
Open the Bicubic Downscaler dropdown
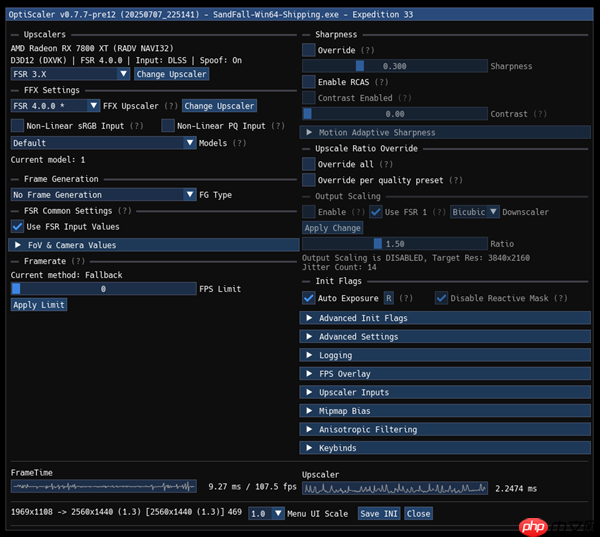pyautogui.click(x=475, y=212)
